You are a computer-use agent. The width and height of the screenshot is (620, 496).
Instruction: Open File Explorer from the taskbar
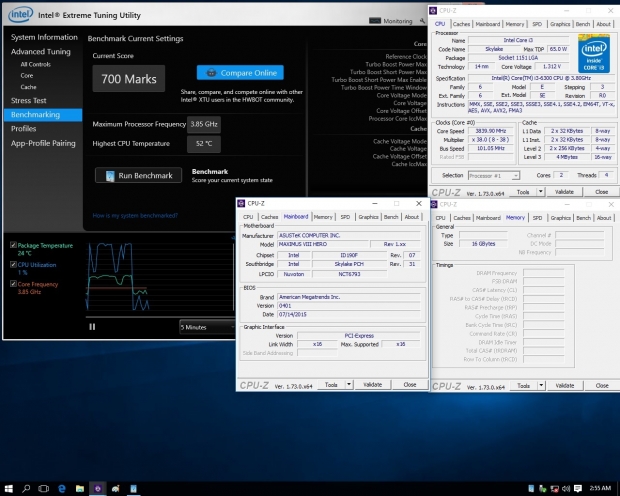pyautogui.click(x=79, y=488)
